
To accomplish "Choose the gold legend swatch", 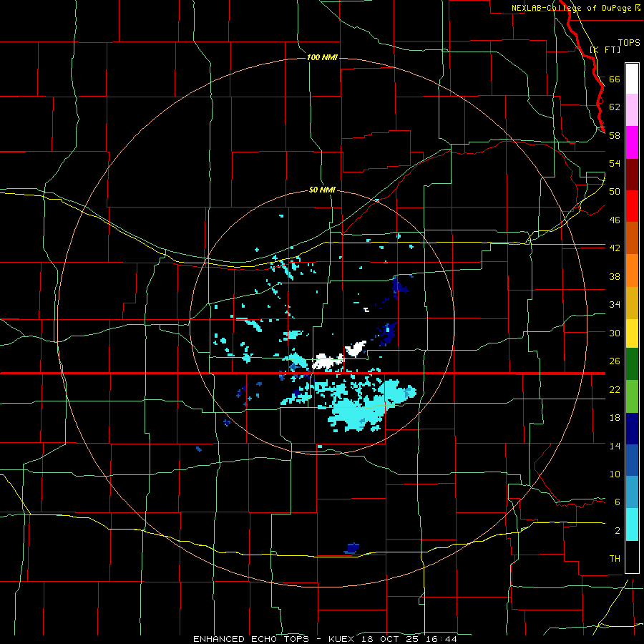I will (x=632, y=303).
